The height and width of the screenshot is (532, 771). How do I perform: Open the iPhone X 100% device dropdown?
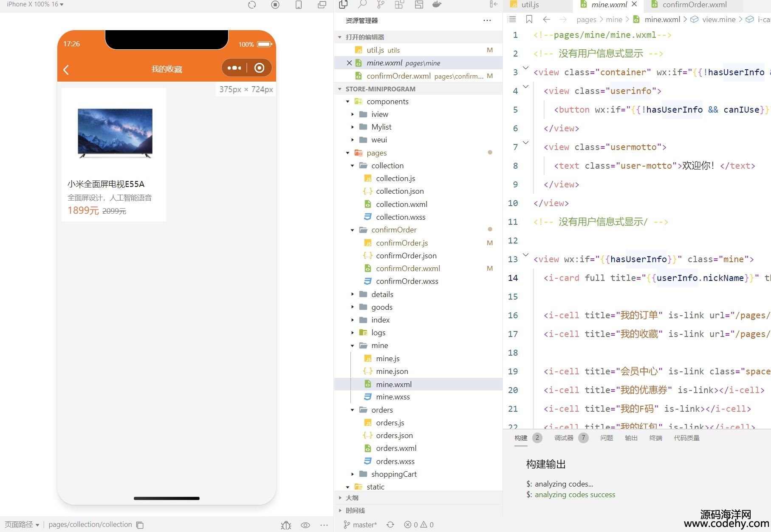(35, 4)
